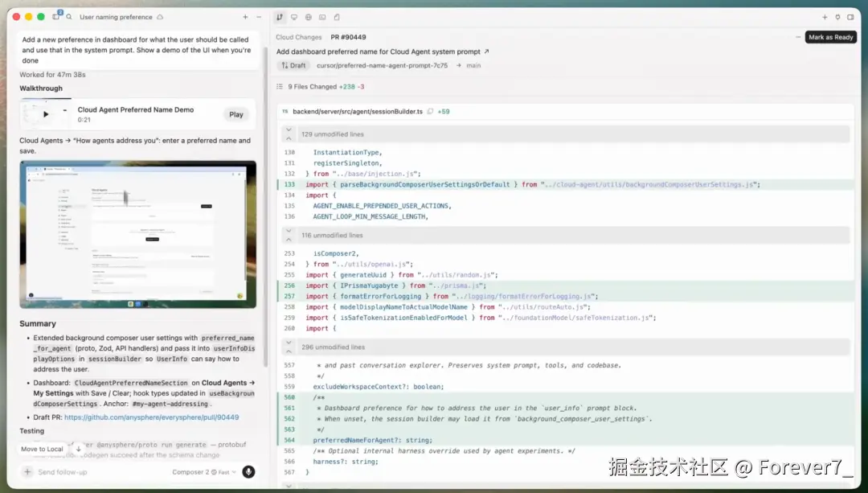Click the PR #90449 label
Screen dimensions: 868x493
point(348,37)
